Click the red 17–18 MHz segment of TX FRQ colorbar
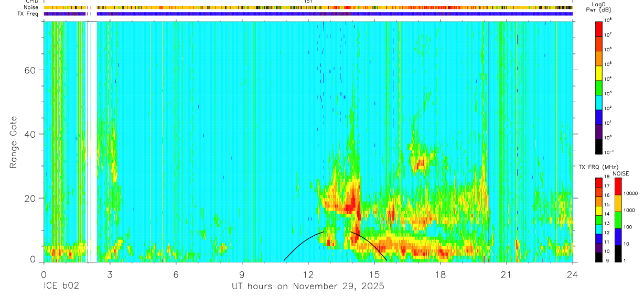Screen dimensions: 644x297 [x=599, y=182]
